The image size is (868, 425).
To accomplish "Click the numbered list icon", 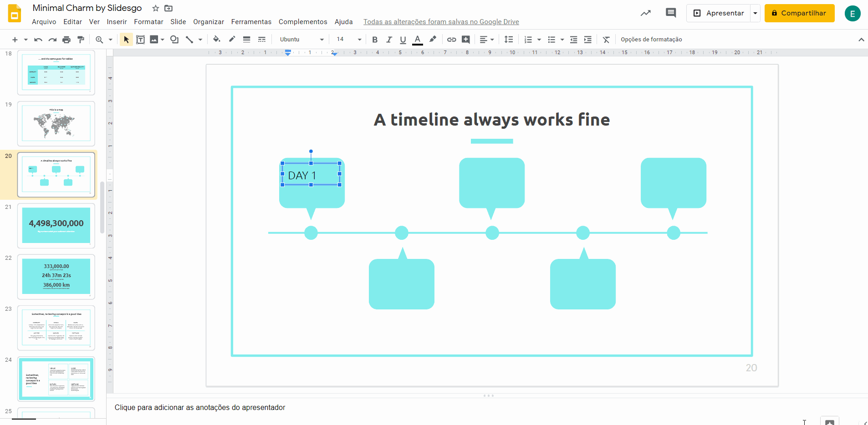I will tap(528, 40).
